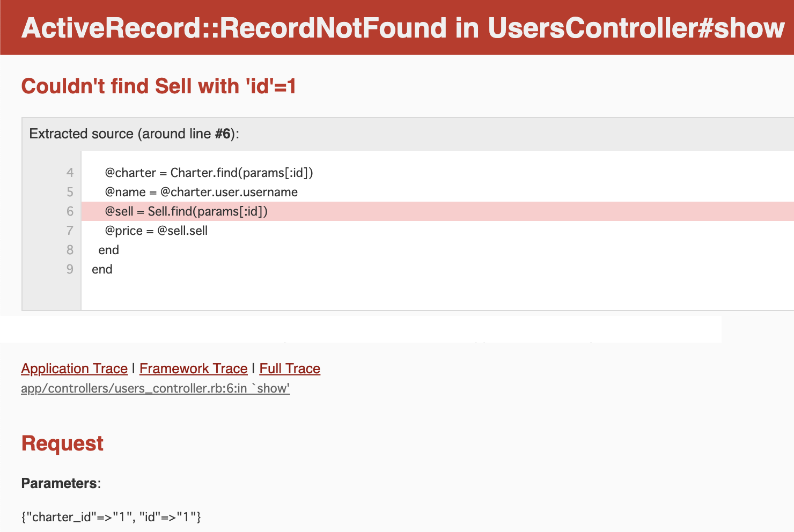
Task: Click the ActiveRecord::RecordNotFound page header
Action: (402, 28)
